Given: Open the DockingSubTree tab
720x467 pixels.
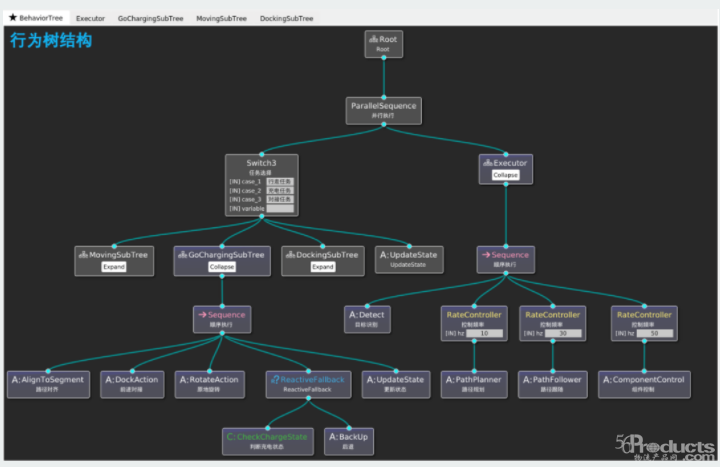Looking at the screenshot, I should click(286, 18).
